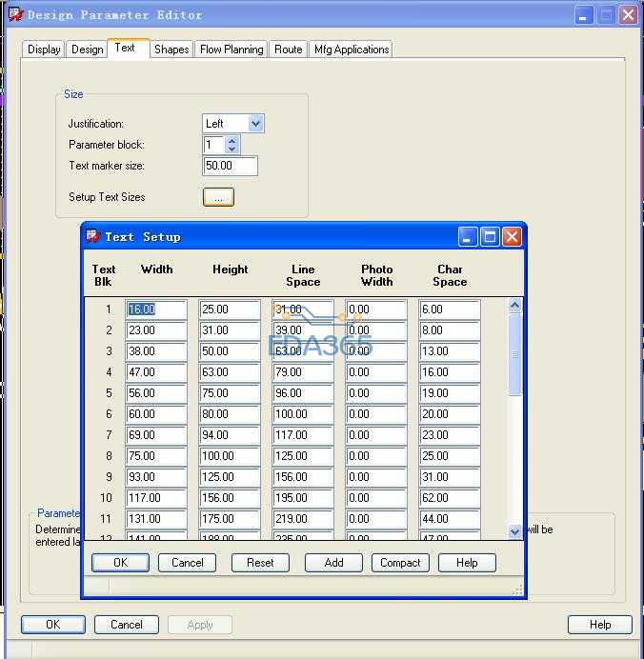
Task: Maximize the Text Setup window
Action: (490, 236)
